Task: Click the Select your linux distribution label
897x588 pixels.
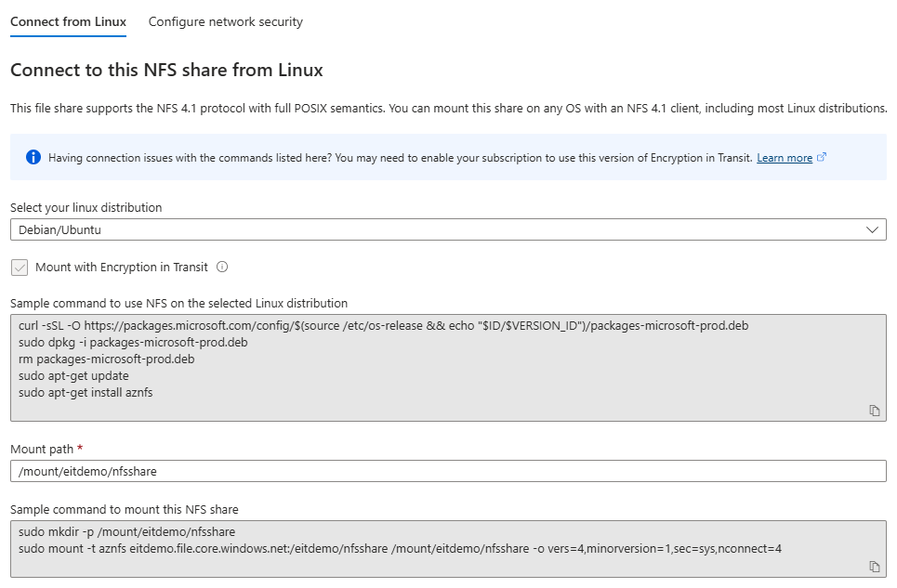Action: pyautogui.click(x=86, y=208)
